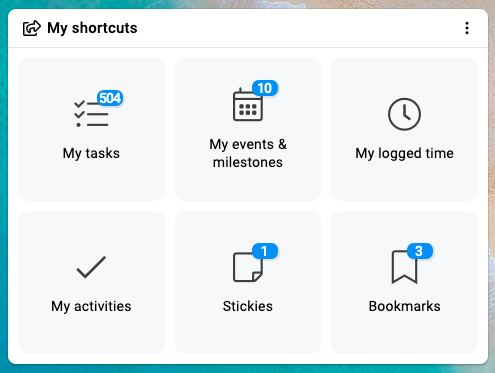Click the My events & milestones label
495x373 pixels.
pyautogui.click(x=248, y=153)
